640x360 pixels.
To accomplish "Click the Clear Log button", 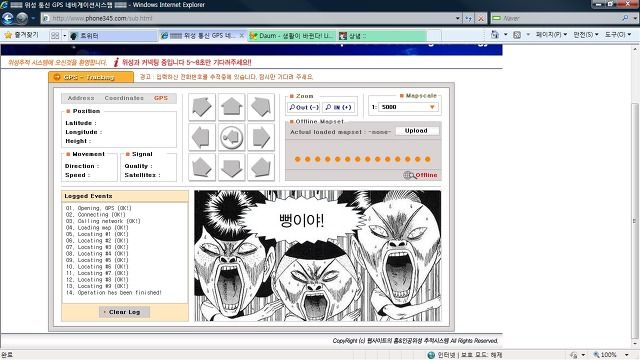I will pos(124,312).
